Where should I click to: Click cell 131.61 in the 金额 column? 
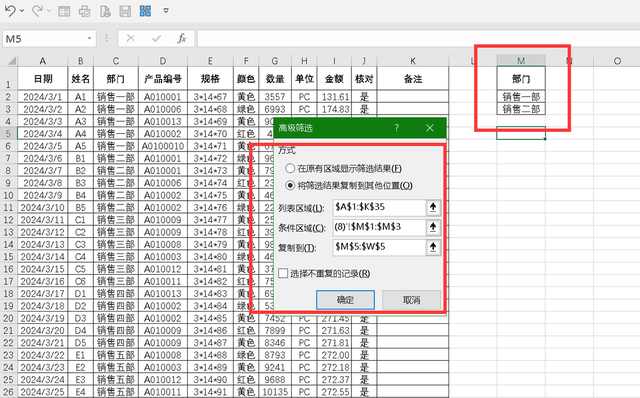click(x=334, y=97)
